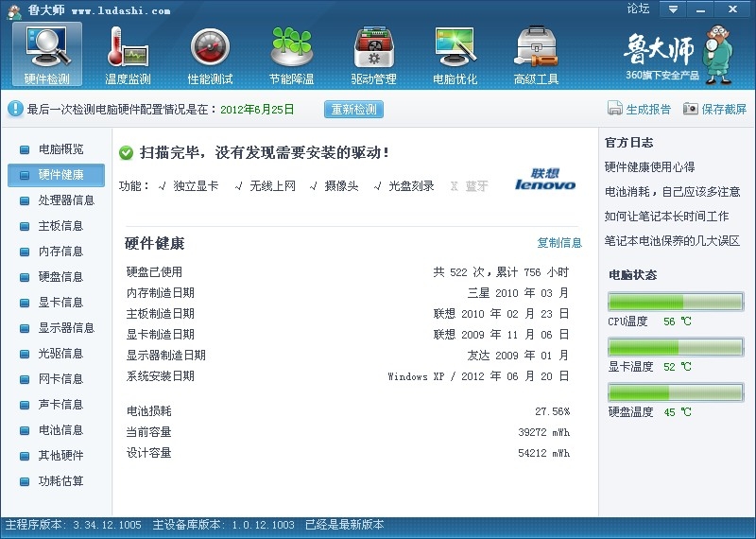Click 生成报告 to generate report
The height and width of the screenshot is (539, 756).
click(x=640, y=109)
